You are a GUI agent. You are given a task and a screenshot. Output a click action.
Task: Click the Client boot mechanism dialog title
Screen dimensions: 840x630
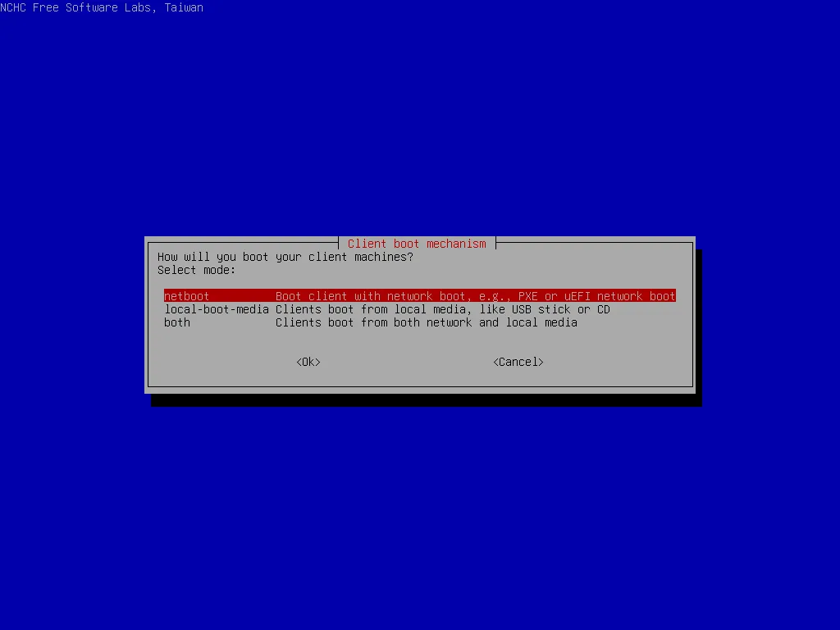click(x=416, y=243)
